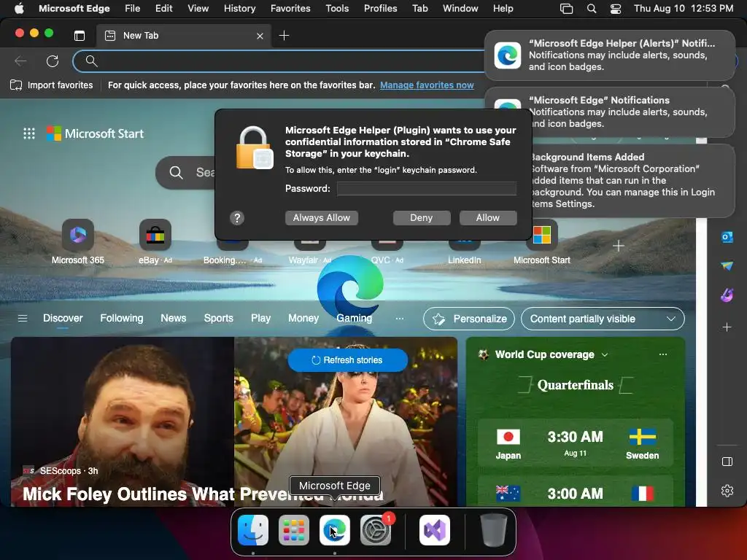
Task: Open the Apple menu
Action: tap(19, 9)
